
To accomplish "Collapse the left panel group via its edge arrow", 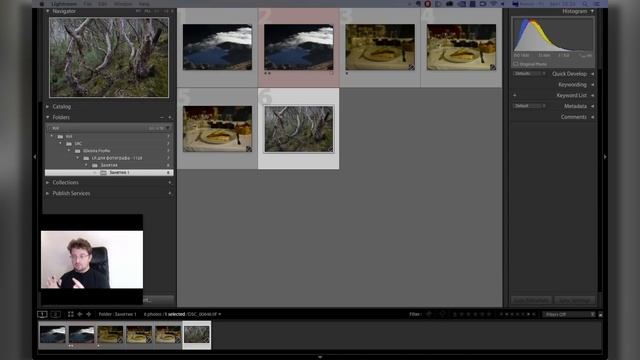I will (x=35, y=157).
